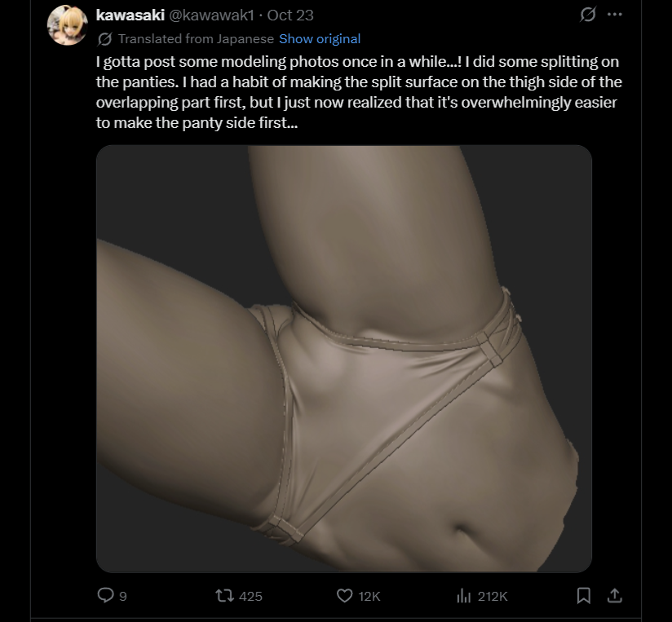672x622 pixels.
Task: Open the @kawawak1 handle link
Action: pos(212,15)
